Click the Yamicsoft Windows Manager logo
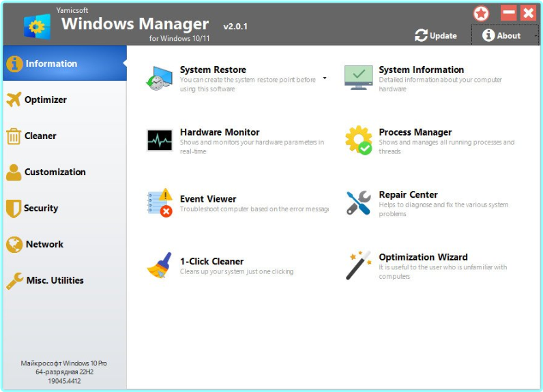This screenshot has height=392, width=543. tap(37, 26)
